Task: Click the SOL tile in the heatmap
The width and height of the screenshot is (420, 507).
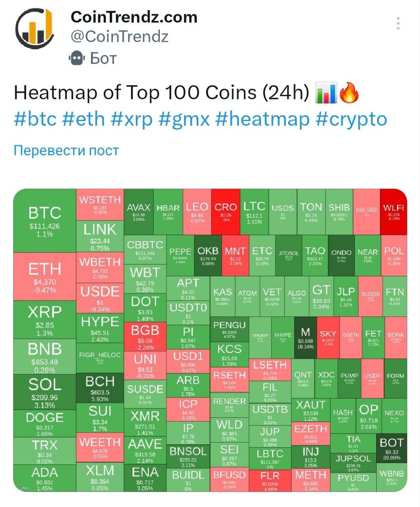Action: click(x=44, y=392)
